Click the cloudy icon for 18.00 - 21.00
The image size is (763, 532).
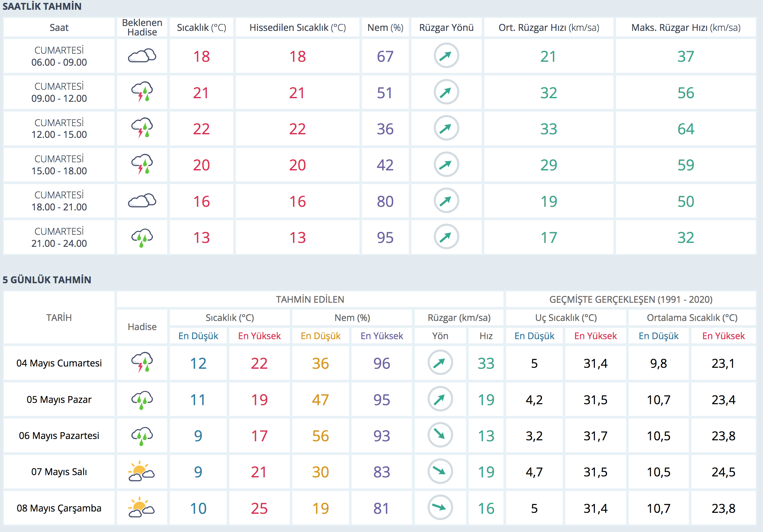142,201
